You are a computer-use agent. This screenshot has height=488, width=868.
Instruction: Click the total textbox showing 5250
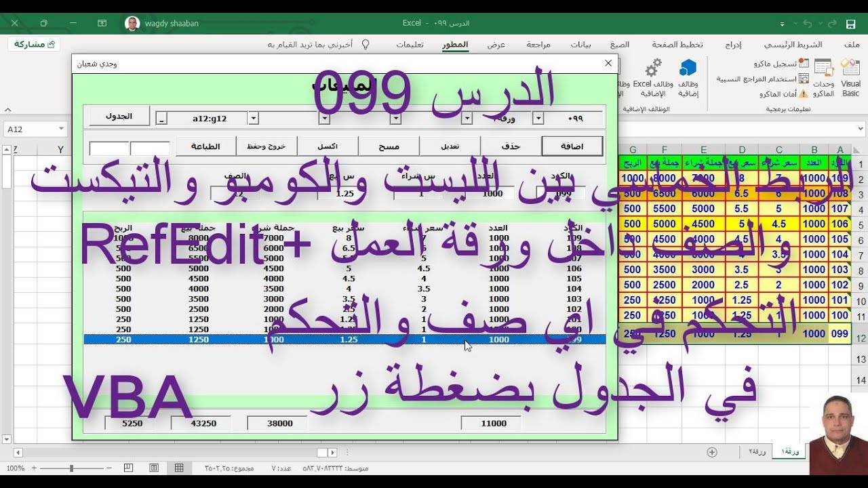(x=131, y=423)
